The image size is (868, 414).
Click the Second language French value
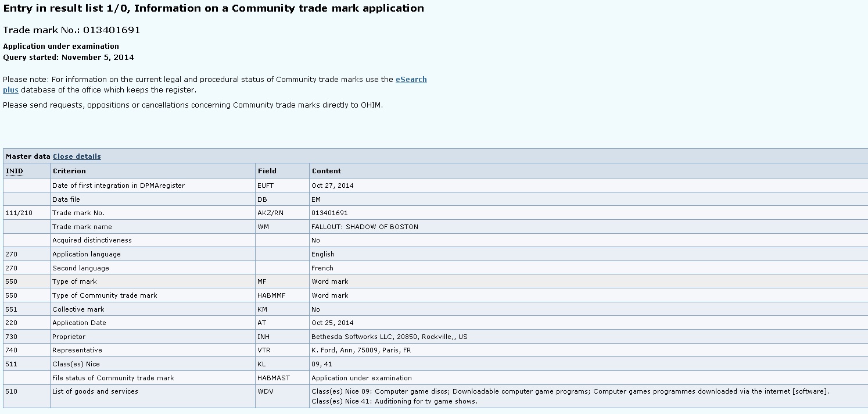click(322, 268)
